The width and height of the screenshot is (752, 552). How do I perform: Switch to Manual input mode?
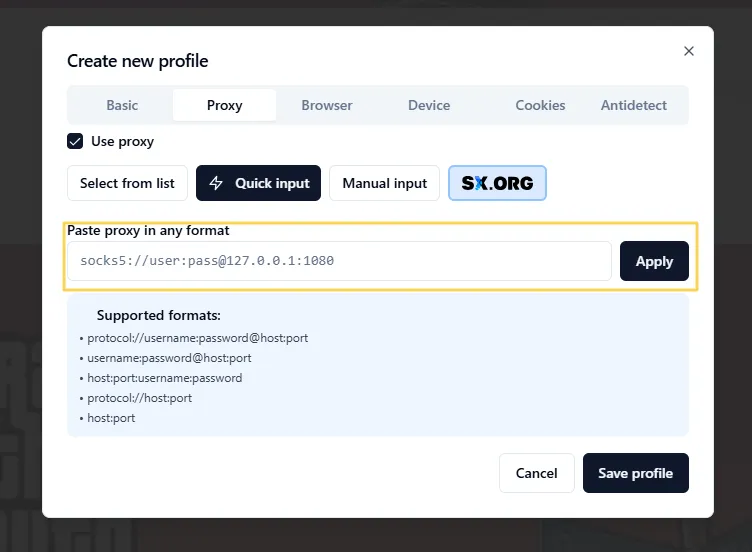tap(385, 183)
